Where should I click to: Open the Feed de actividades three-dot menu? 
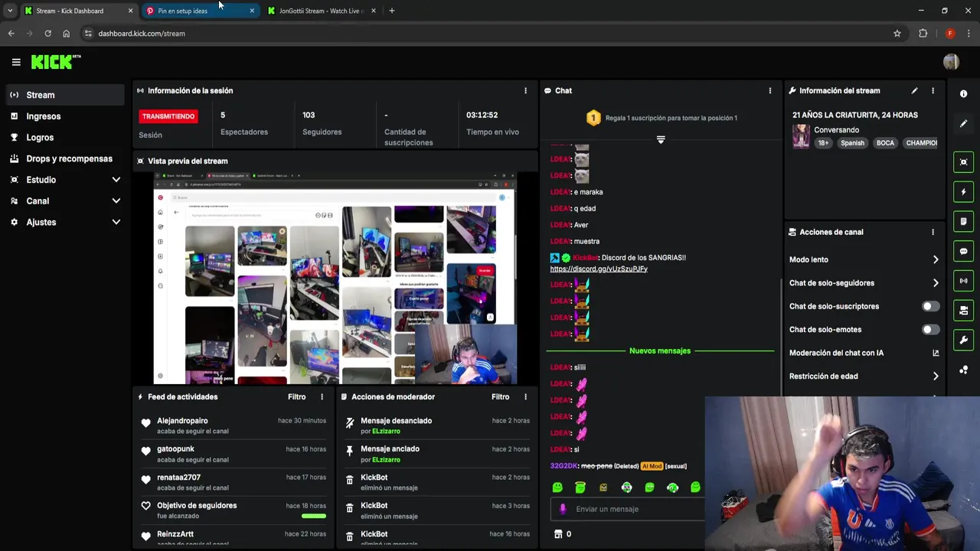pos(322,396)
